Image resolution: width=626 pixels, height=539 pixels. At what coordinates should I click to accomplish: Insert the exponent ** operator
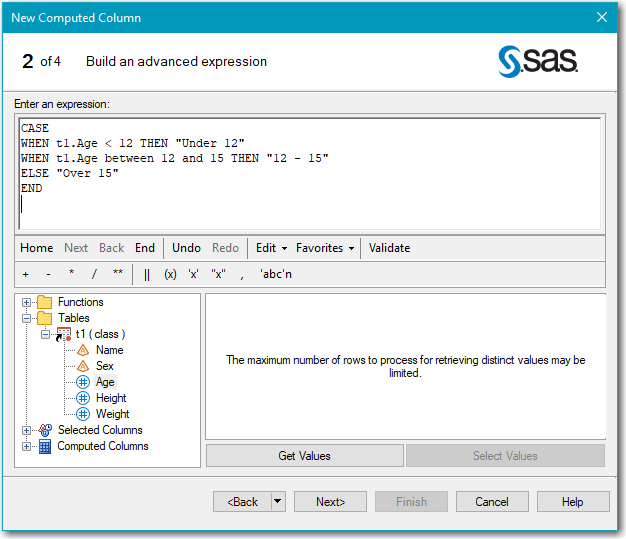[118, 274]
